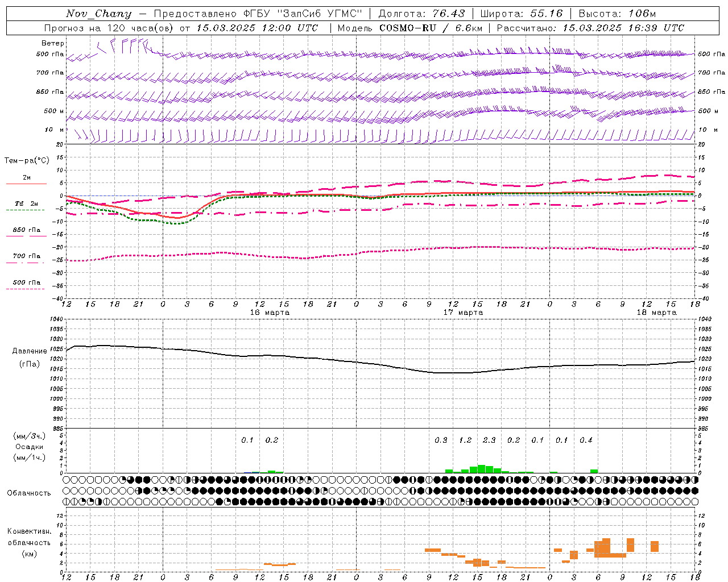Image resolution: width=728 pixels, height=582 pixels.
Task: Click the right 10 м wind level label
Action: (708, 130)
